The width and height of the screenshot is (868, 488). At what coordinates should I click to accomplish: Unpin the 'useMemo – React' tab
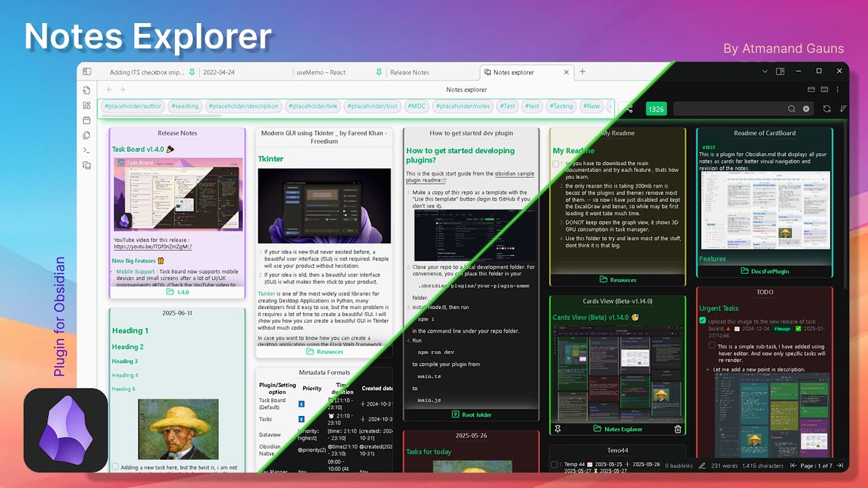pos(379,72)
